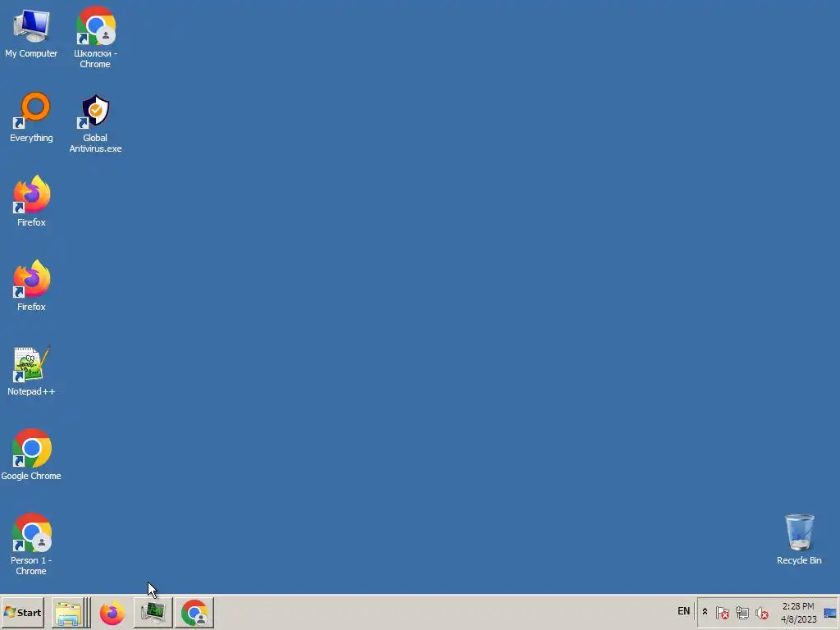
Task: Select the upper Firefox desktop shortcut
Action: (x=31, y=194)
